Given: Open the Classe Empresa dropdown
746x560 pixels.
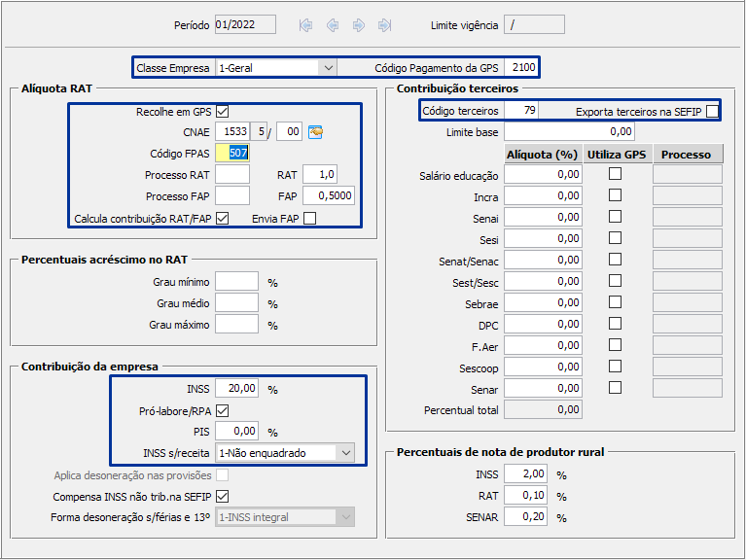Looking at the screenshot, I should point(328,68).
